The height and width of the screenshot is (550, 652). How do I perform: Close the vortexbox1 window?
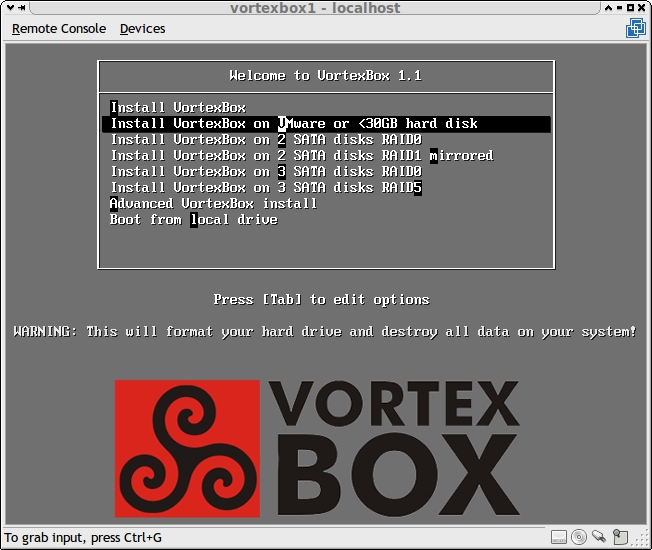coord(642,7)
